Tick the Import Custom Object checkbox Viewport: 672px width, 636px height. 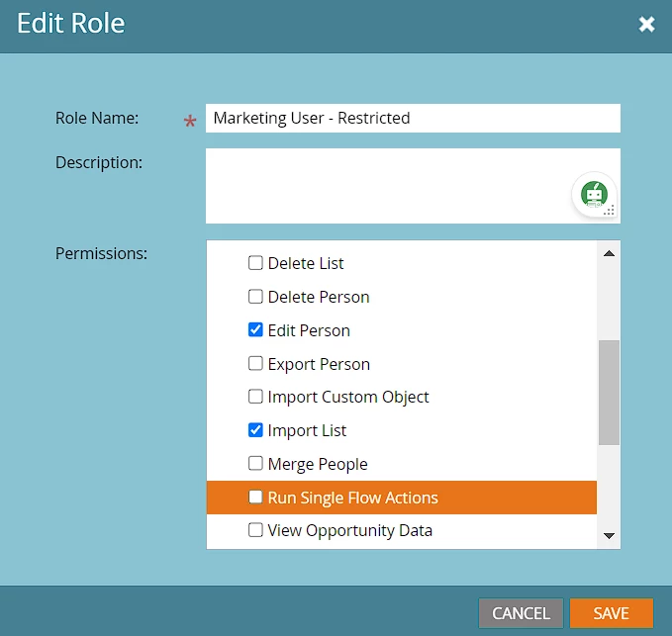click(x=255, y=397)
